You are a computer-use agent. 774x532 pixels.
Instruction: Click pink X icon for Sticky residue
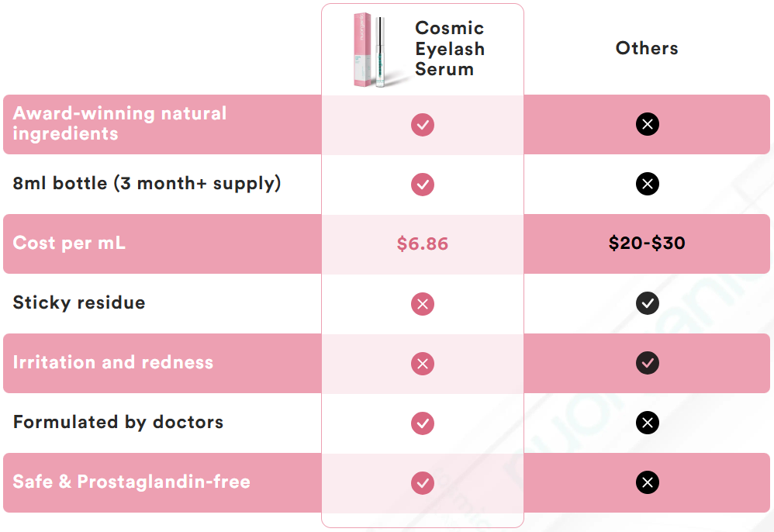click(x=423, y=303)
